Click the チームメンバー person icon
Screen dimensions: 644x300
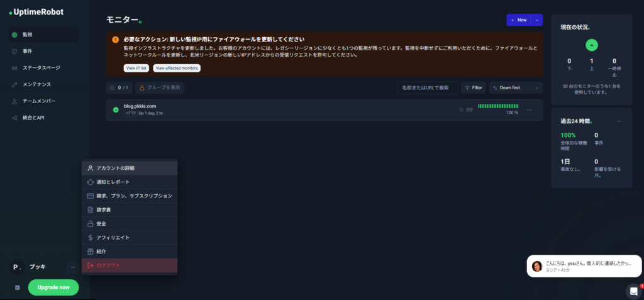[x=14, y=101]
